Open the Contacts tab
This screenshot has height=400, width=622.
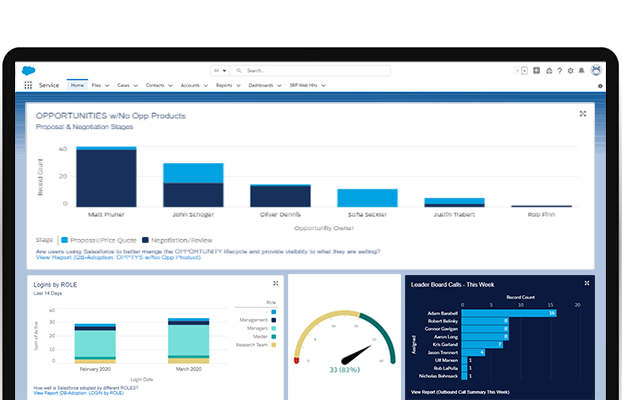click(x=155, y=85)
